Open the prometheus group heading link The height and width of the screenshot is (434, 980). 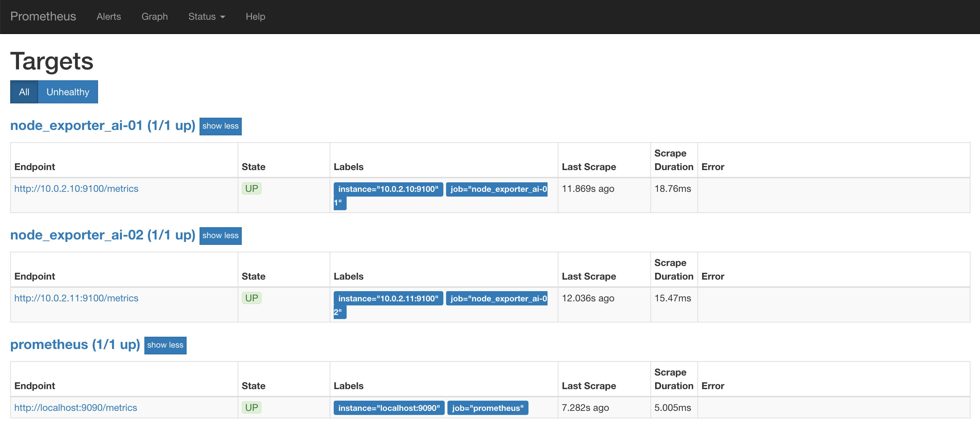(75, 344)
